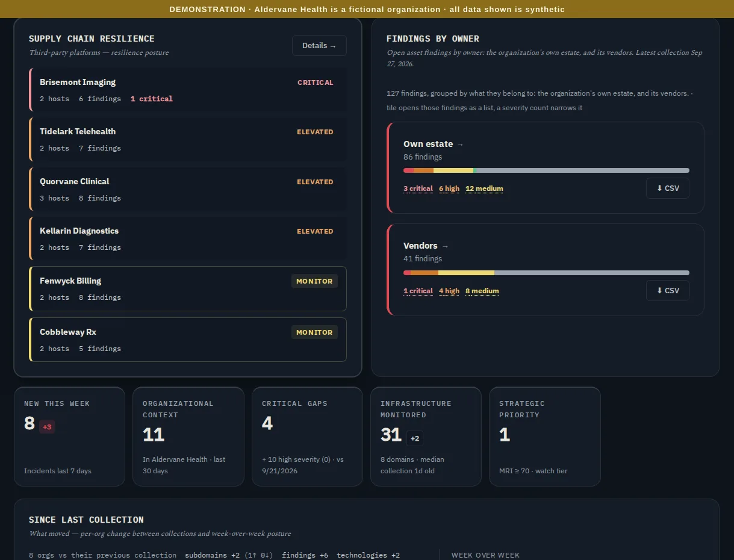Click Brisemont's 1 critical count
The width and height of the screenshot is (734, 560).
click(152, 99)
